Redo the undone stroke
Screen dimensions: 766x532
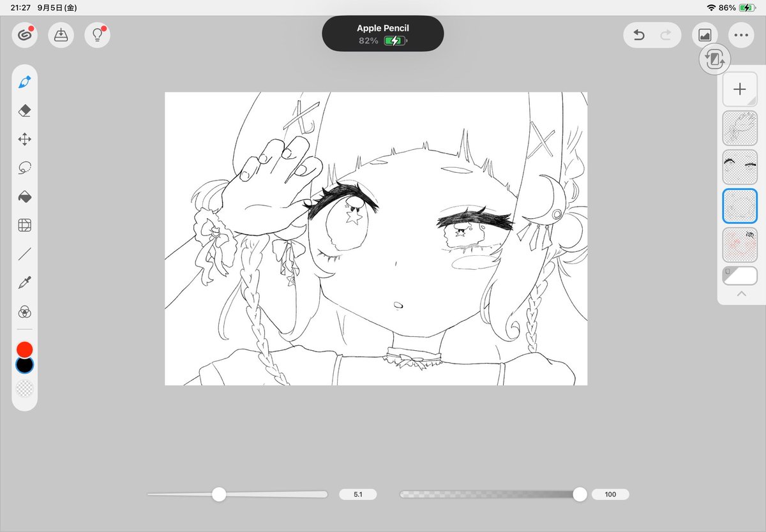tap(666, 35)
